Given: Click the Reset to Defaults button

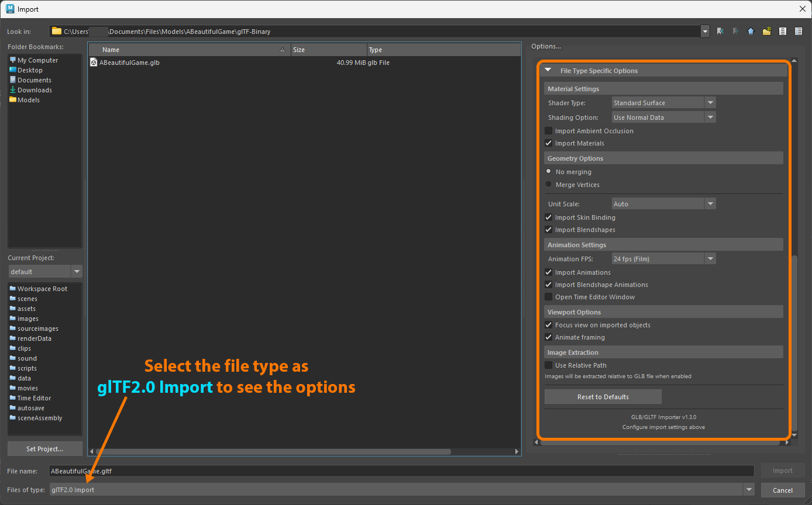Looking at the screenshot, I should coord(603,396).
